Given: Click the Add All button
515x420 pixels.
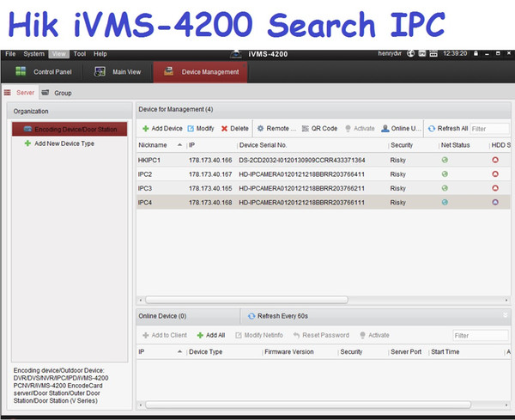Looking at the screenshot, I should (211, 335).
